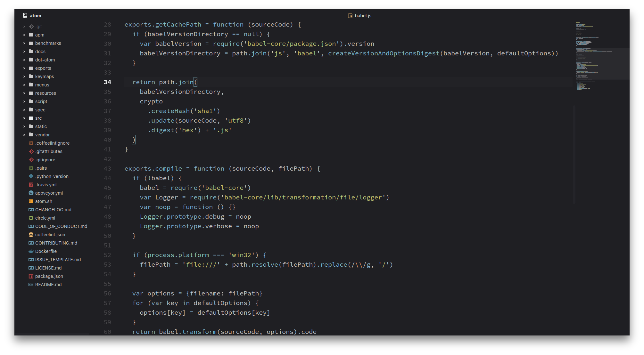Expand the .git folder chevron

tap(24, 27)
